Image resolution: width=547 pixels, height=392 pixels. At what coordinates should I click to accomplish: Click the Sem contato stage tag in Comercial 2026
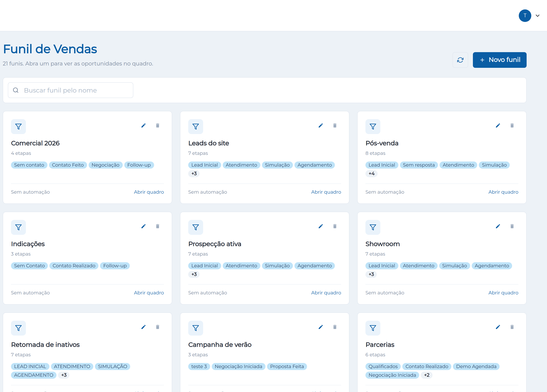click(x=29, y=165)
